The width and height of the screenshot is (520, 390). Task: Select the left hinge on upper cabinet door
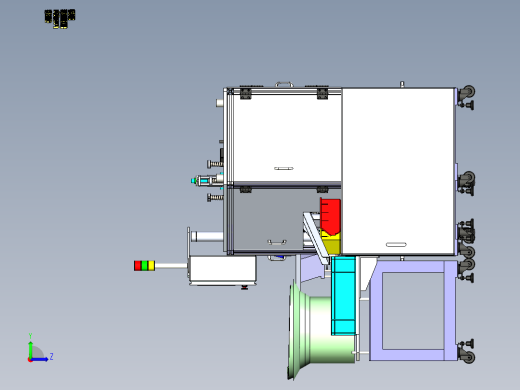(x=246, y=93)
